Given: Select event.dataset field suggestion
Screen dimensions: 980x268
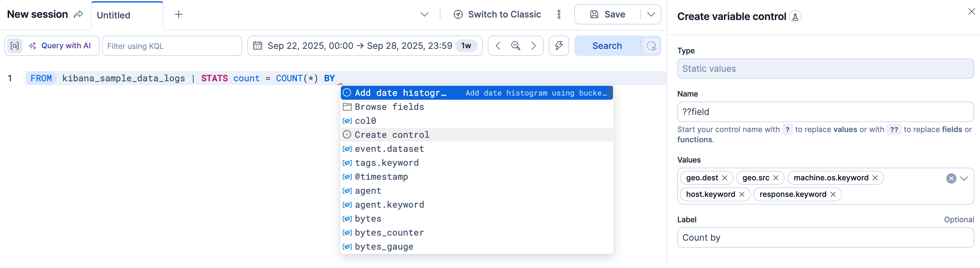Looking at the screenshot, I should tap(476, 149).
